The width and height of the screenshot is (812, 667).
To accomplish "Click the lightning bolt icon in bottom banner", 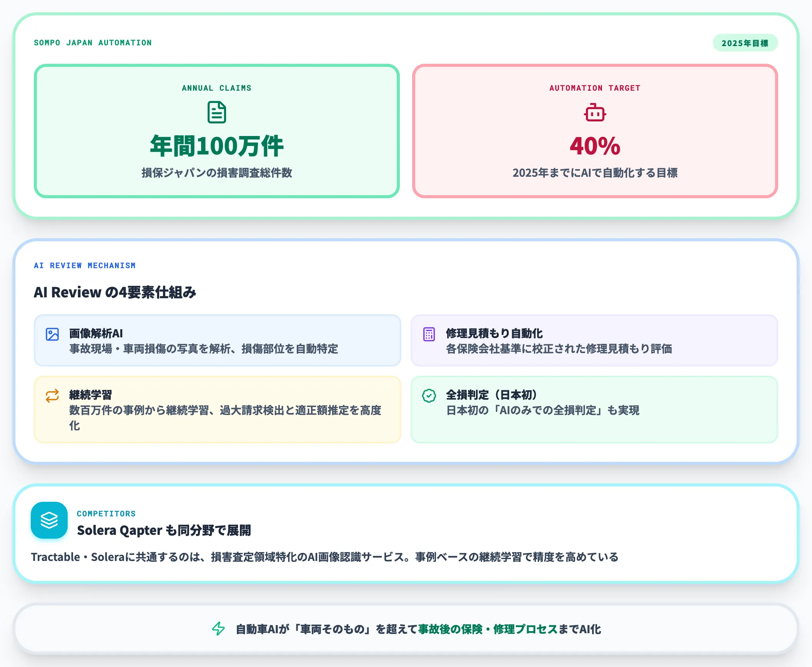I will click(218, 629).
